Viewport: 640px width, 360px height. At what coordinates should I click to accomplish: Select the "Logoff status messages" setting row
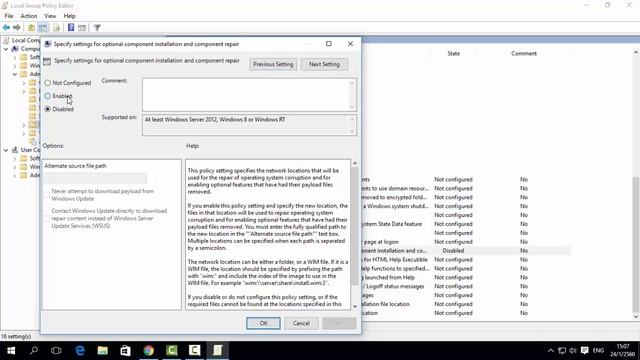466,286
